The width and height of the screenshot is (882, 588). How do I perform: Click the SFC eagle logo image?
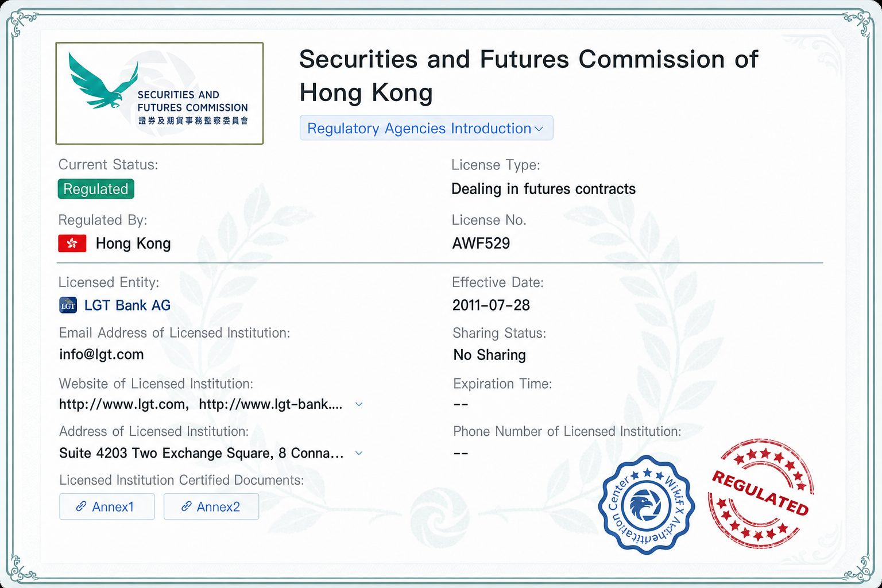coord(159,93)
